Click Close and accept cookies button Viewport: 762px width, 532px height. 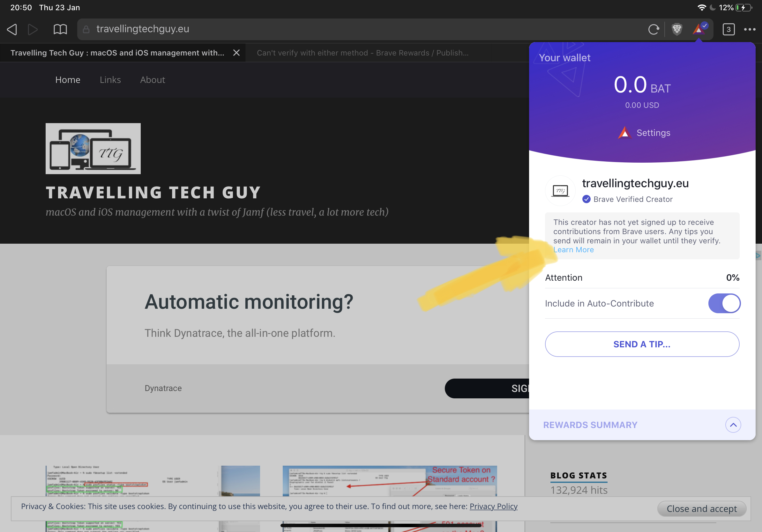pos(702,508)
